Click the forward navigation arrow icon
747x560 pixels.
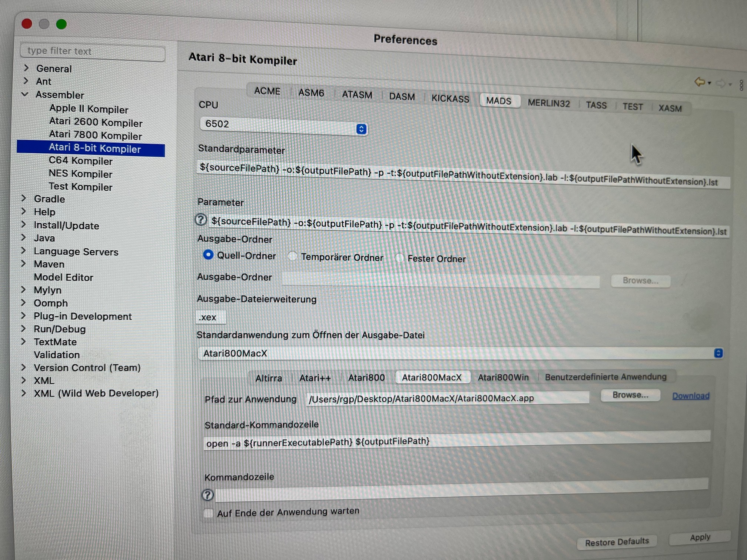721,83
